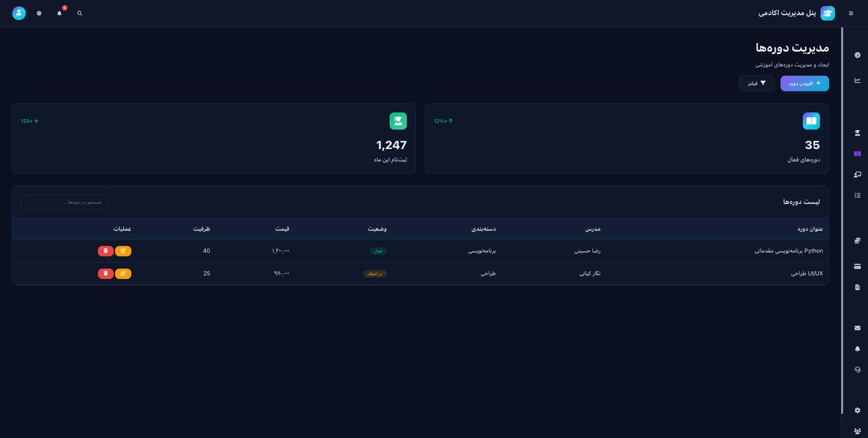Select the highlighted courses book icon in sidebar
This screenshot has height=438, width=868.
pyautogui.click(x=857, y=154)
